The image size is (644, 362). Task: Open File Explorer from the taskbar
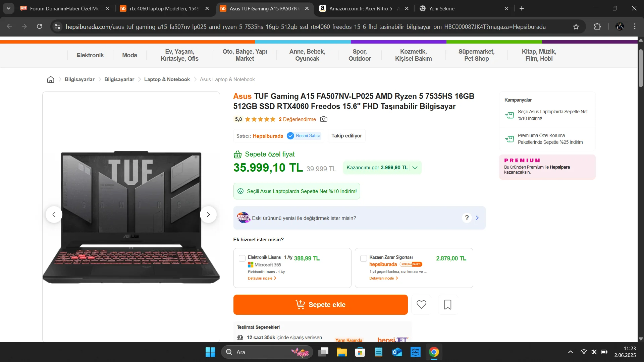(x=341, y=352)
